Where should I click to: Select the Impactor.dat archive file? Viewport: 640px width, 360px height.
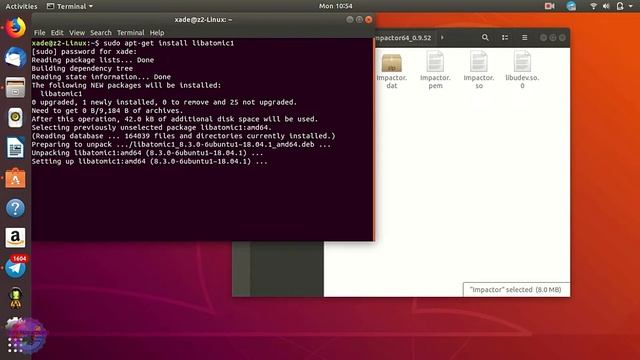click(392, 70)
